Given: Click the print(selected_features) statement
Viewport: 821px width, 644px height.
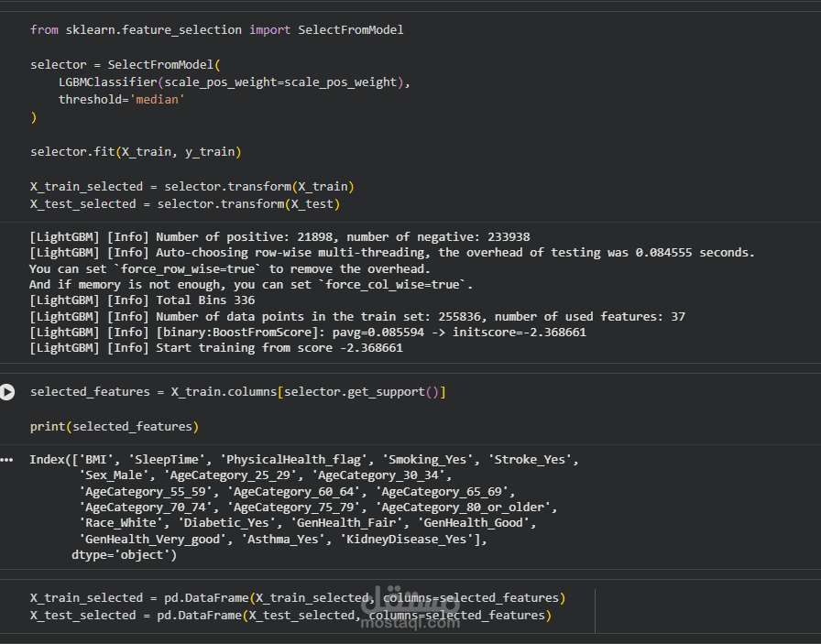Looking at the screenshot, I should point(115,426).
